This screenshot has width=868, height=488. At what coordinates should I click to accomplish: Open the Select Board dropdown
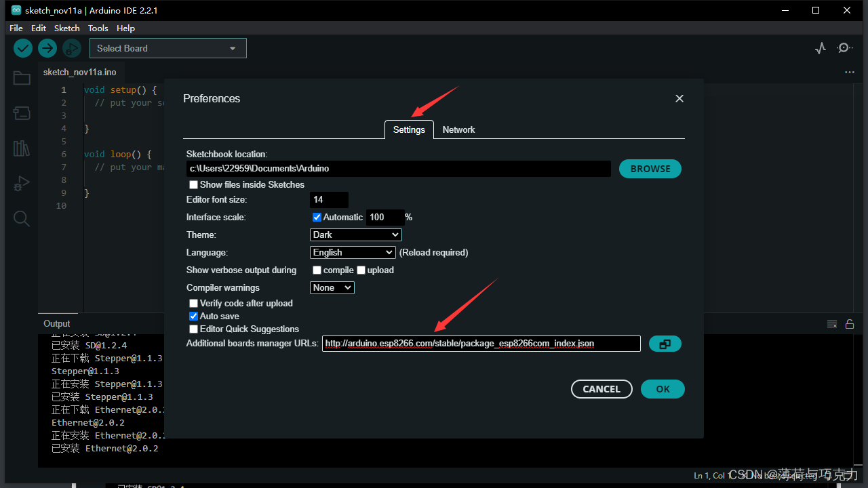(x=168, y=48)
